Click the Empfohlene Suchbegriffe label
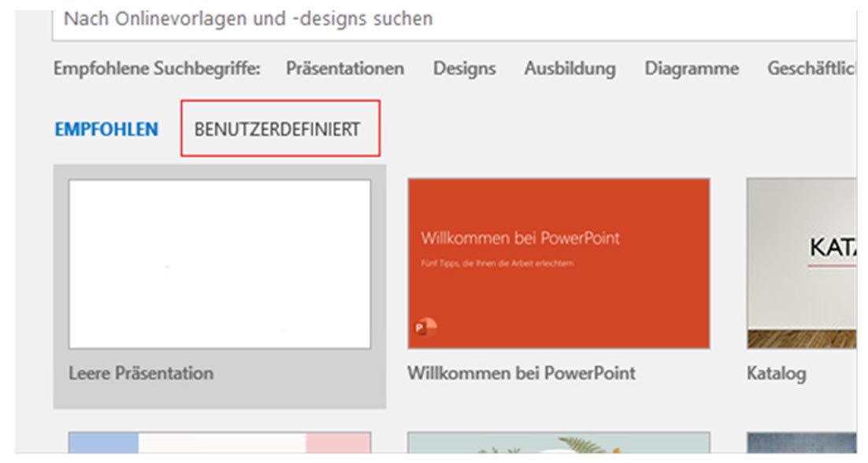The height and width of the screenshot is (463, 868). (x=157, y=69)
